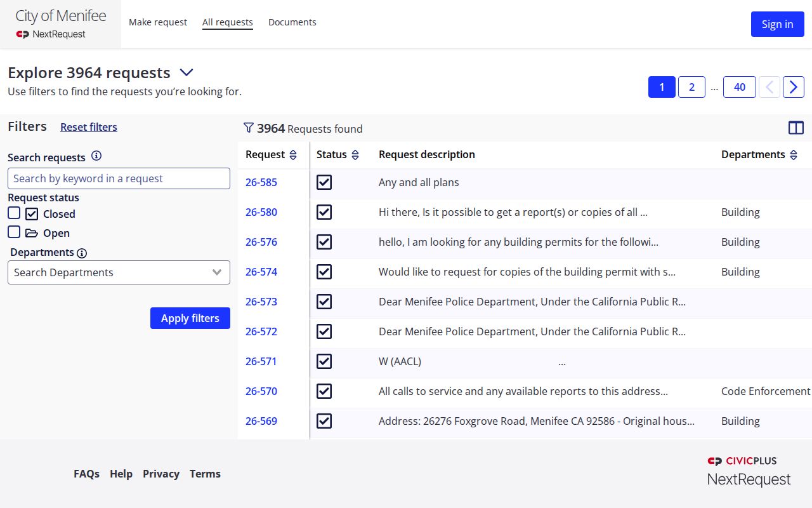812x508 pixels.
Task: Open the column layout toggle icon
Action: coord(796,128)
